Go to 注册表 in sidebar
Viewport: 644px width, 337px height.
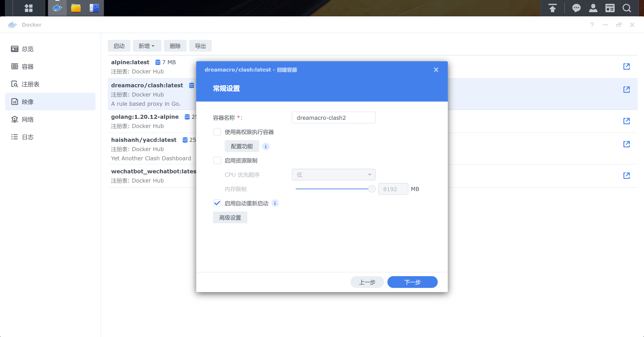(50, 84)
